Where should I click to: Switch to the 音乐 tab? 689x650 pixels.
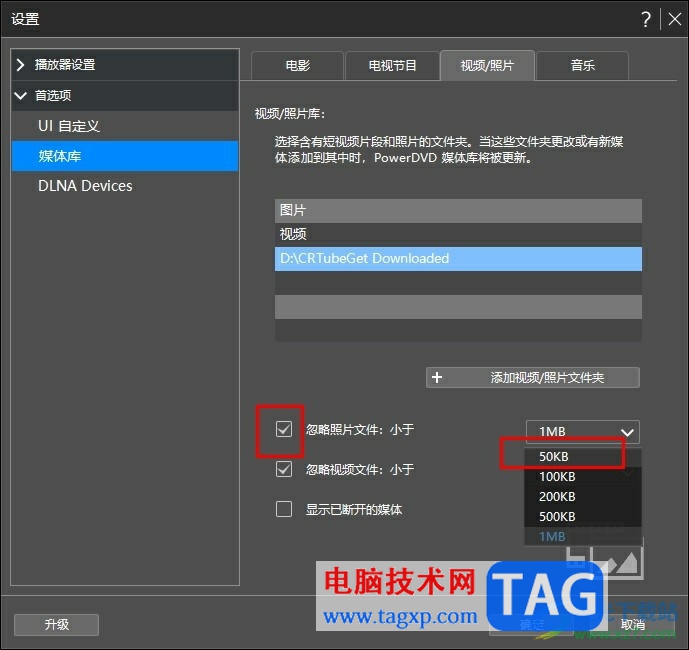pos(583,66)
